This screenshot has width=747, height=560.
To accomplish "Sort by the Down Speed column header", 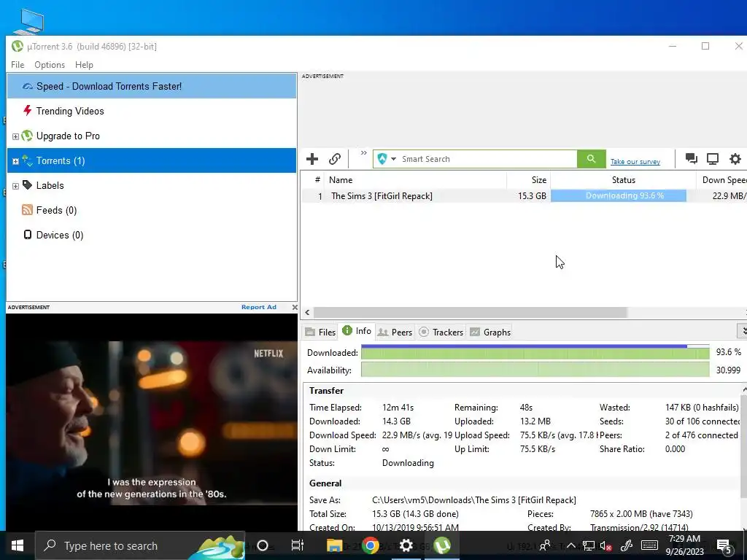I will pyautogui.click(x=721, y=180).
